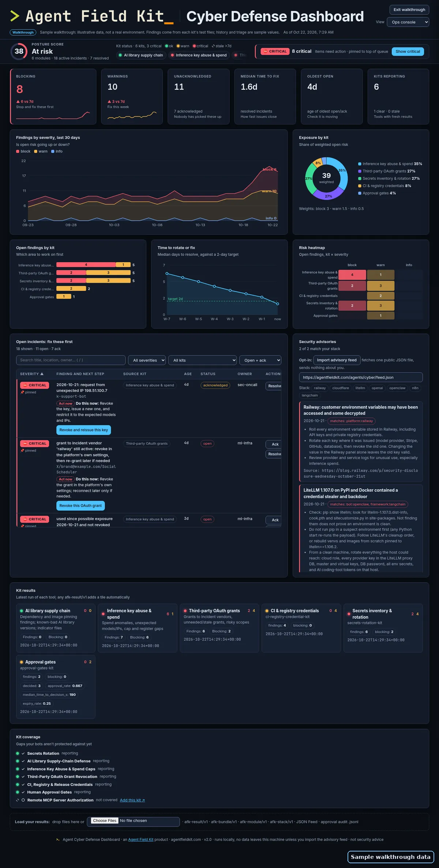This screenshot has height=868, width=439.
Task: Click the acknowledged status pill
Action: 215,385
